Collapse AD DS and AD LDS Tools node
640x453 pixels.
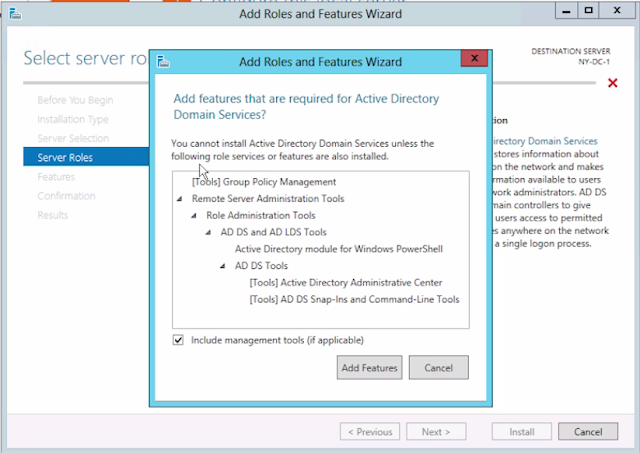pos(208,232)
